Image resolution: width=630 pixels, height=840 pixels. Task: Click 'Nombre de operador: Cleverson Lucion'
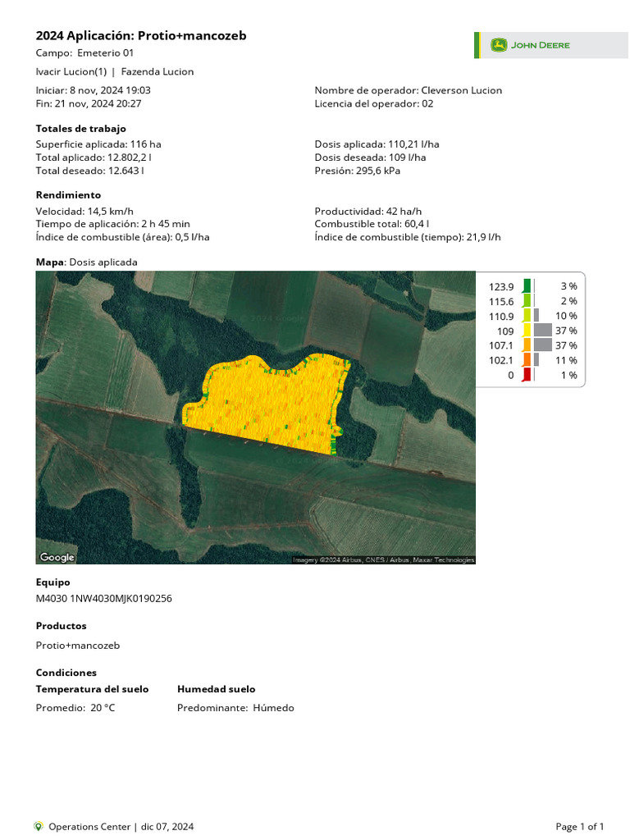coord(409,90)
